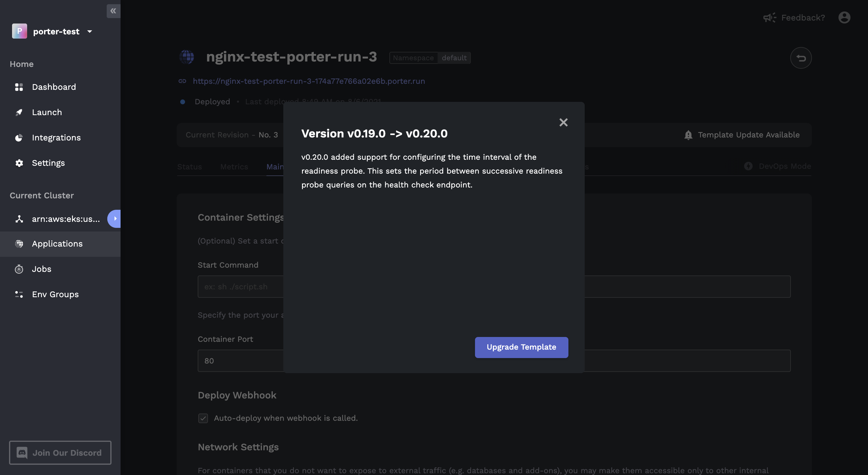The image size is (868, 475).
Task: Switch to the Status tab
Action: [x=189, y=166]
